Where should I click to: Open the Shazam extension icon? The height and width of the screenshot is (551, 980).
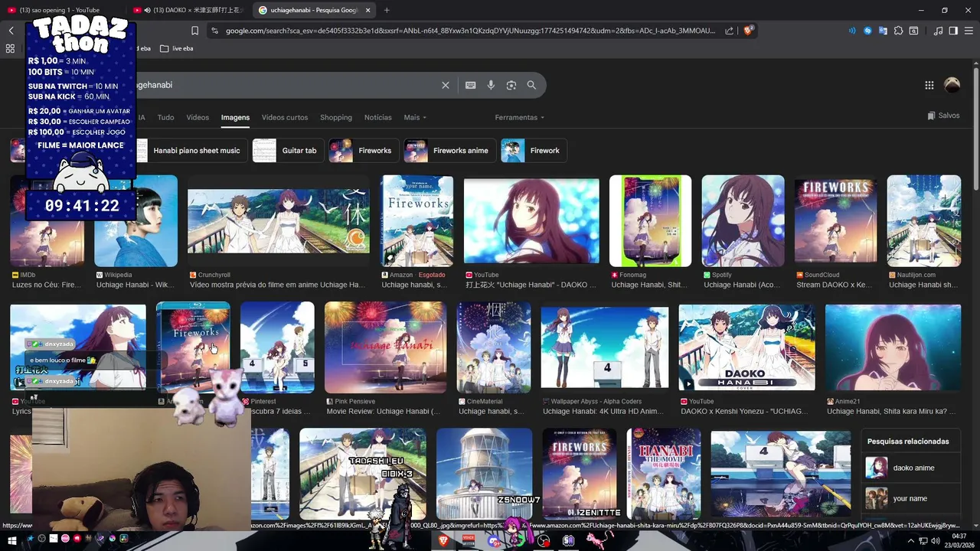[x=867, y=31]
